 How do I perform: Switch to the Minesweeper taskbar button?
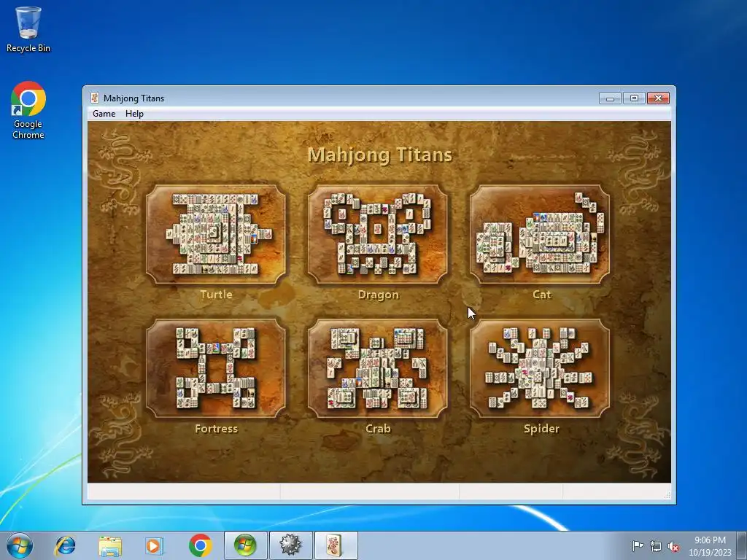[x=290, y=545]
